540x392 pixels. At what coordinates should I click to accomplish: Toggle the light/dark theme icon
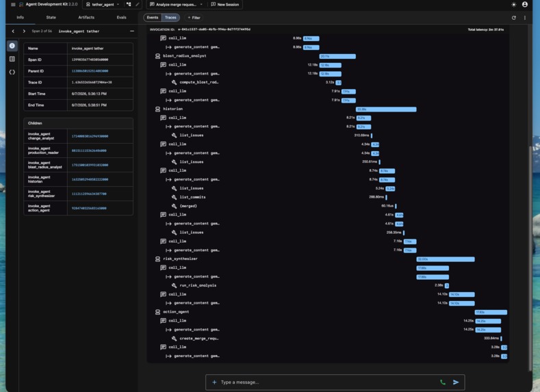[514, 5]
